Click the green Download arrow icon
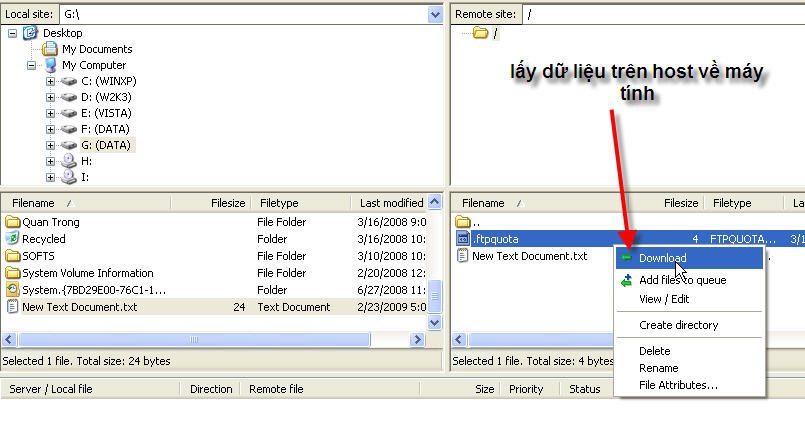This screenshot has width=805, height=441. click(x=626, y=258)
